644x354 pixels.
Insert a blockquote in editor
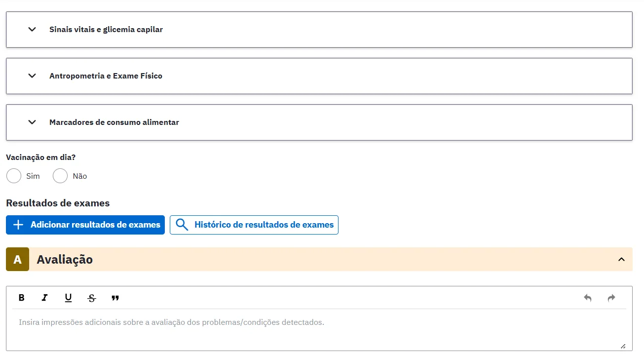pyautogui.click(x=115, y=298)
